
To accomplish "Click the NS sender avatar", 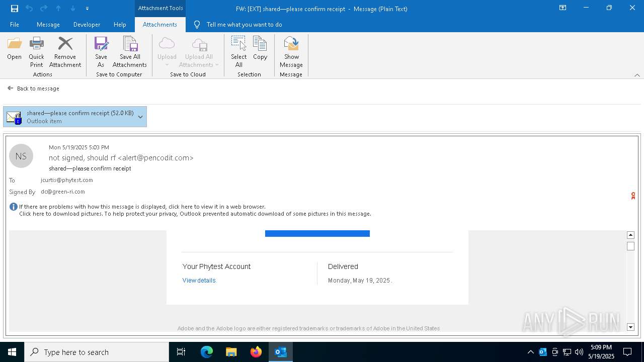I will (x=21, y=156).
